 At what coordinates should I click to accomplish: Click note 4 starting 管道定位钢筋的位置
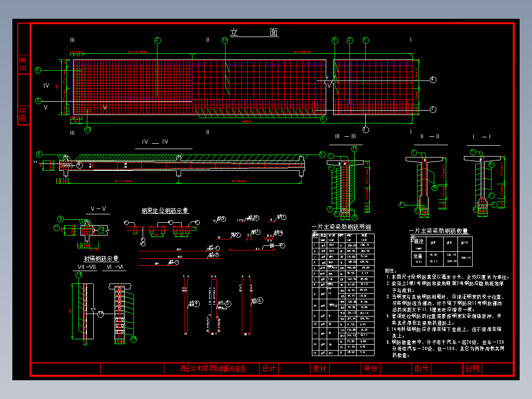pyautogui.click(x=444, y=319)
